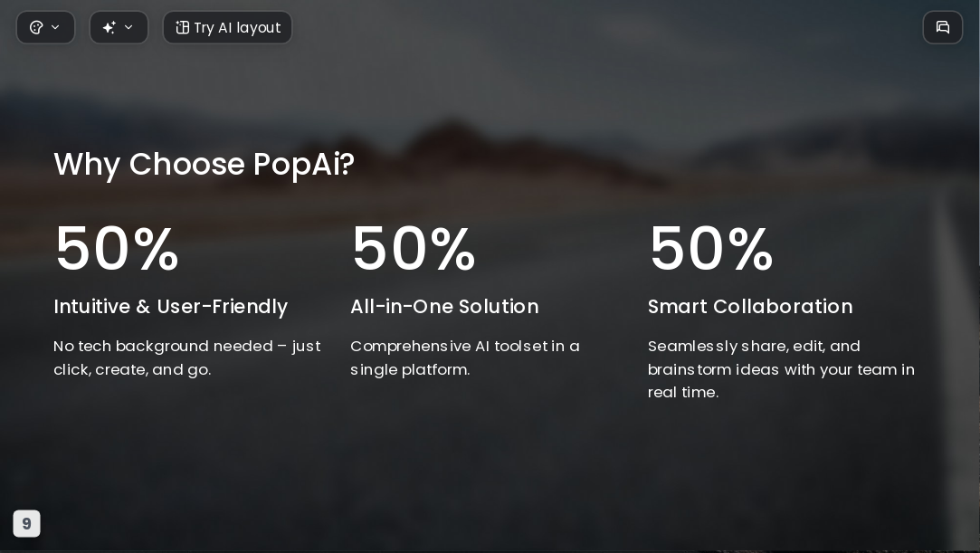The image size is (980, 553).
Task: Select the 'Smart Collaboration' heading
Action: pyautogui.click(x=750, y=307)
